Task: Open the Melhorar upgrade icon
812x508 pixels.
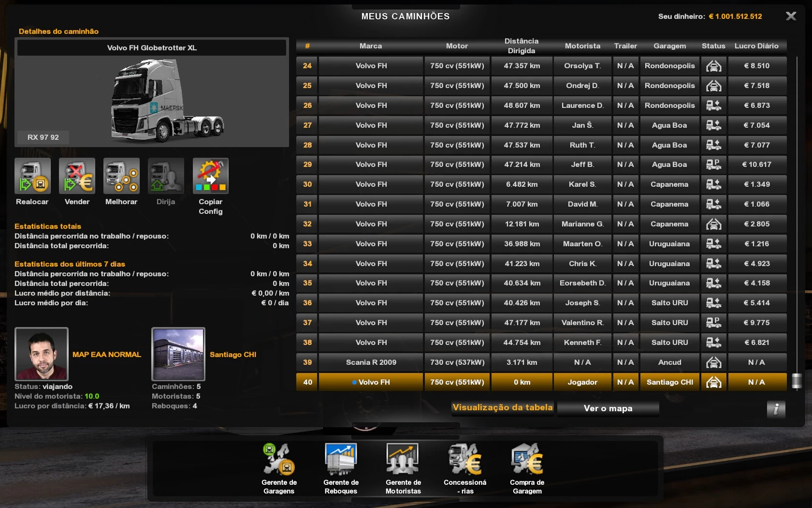Action: point(121,176)
